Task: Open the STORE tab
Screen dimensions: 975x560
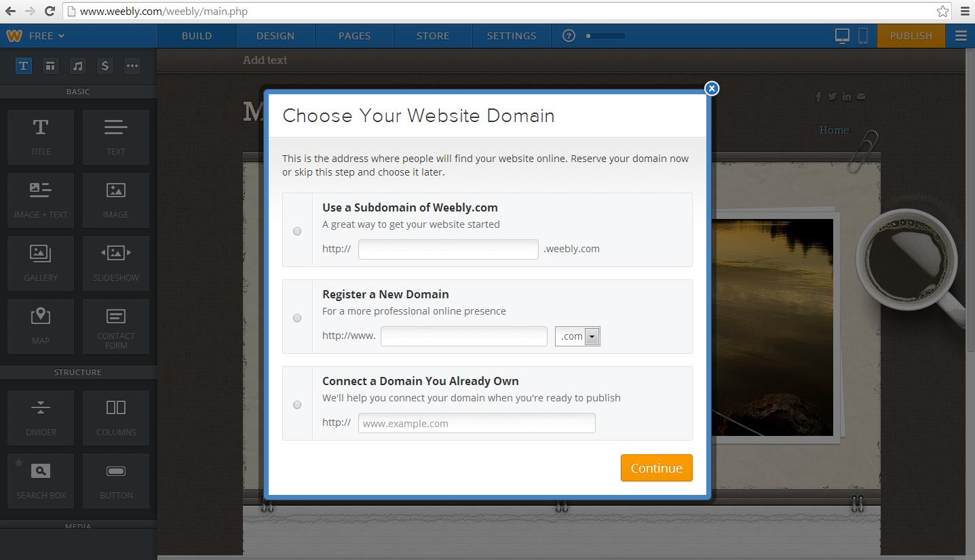Action: 433,36
